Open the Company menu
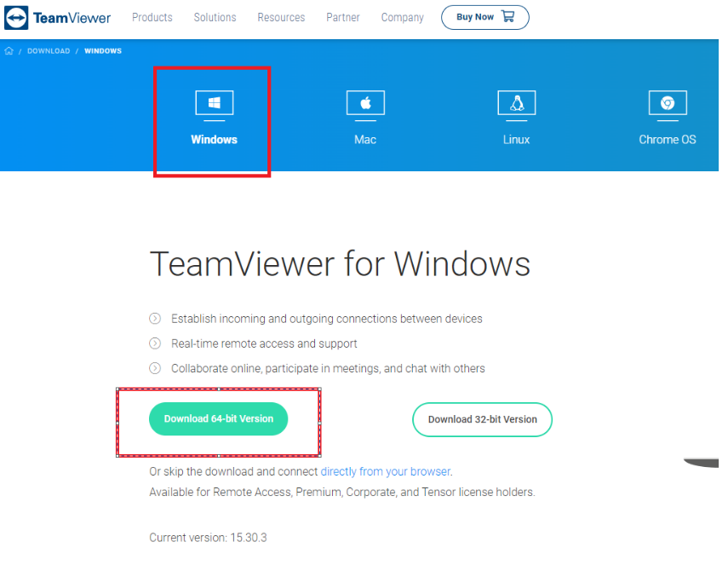The image size is (728, 565). point(402,17)
